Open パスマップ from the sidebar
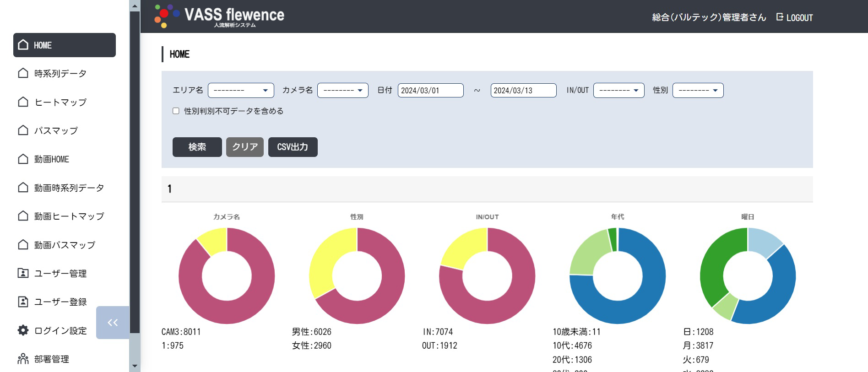 [56, 131]
